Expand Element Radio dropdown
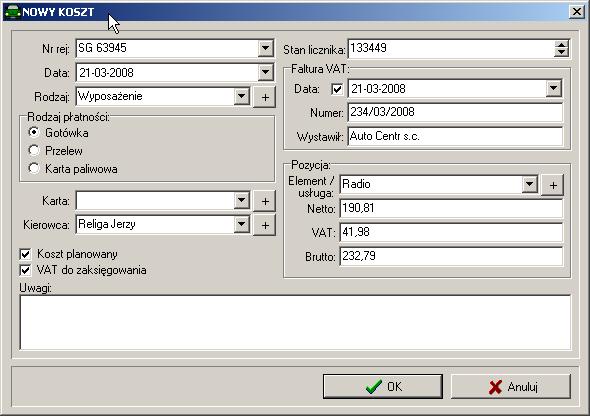The image size is (590, 416). tap(529, 184)
